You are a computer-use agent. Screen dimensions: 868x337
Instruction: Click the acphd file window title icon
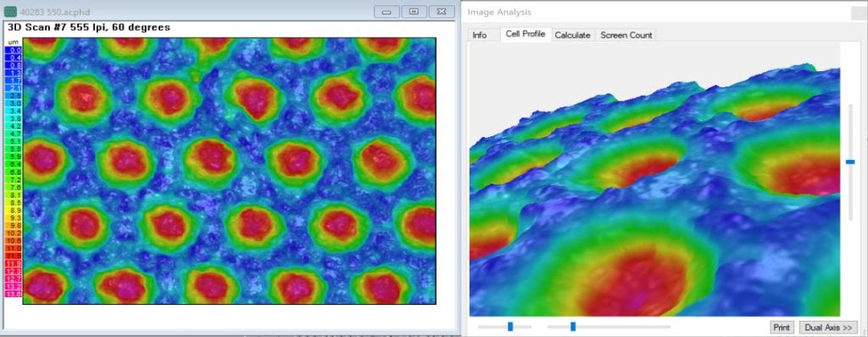coord(10,12)
